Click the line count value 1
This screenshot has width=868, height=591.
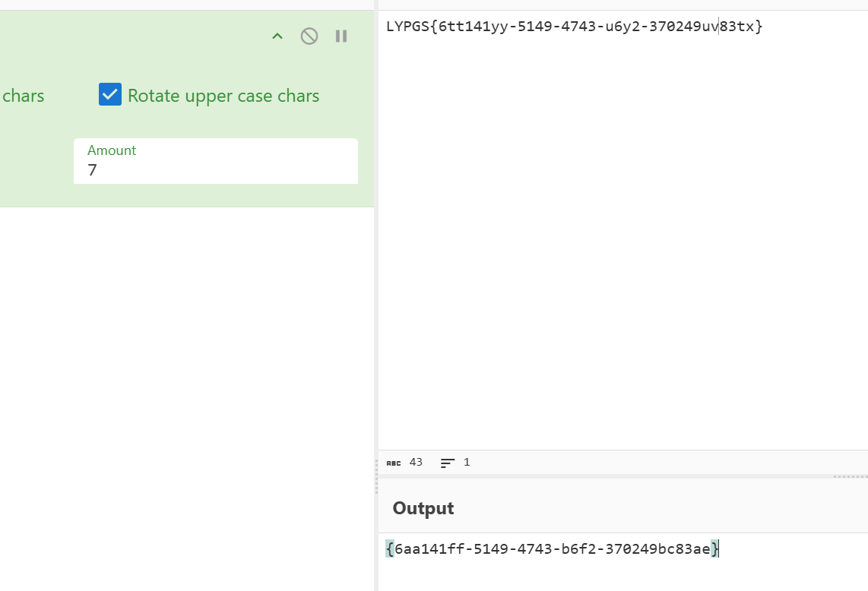click(x=467, y=462)
